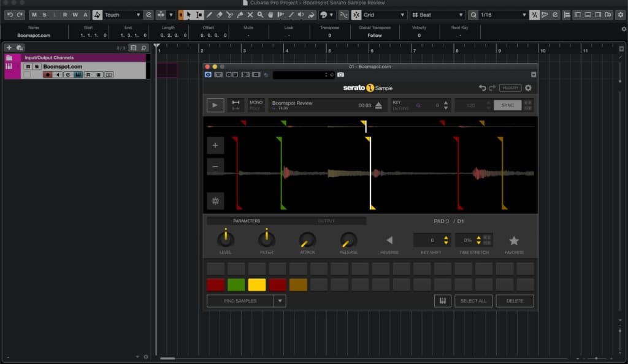628x364 pixels.
Task: Activate the Zoom magnifier tool
Action: click(x=260, y=15)
